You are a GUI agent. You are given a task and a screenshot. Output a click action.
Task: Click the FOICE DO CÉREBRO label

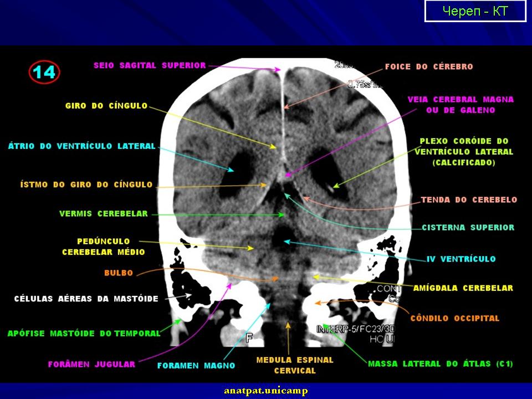coord(429,66)
